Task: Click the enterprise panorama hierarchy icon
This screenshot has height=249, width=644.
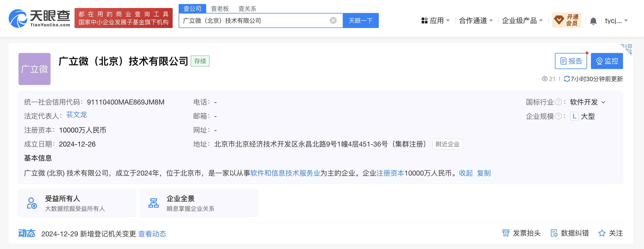Action: tap(154, 203)
